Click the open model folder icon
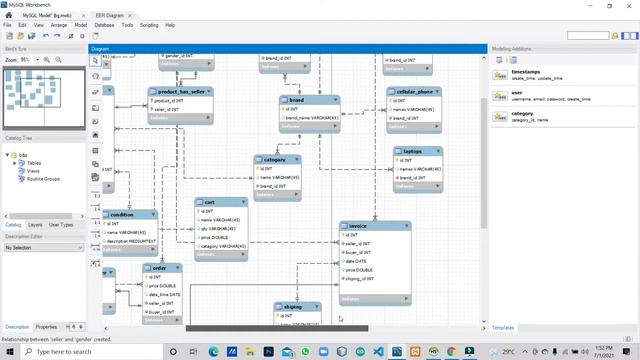640x360 pixels. point(20,36)
